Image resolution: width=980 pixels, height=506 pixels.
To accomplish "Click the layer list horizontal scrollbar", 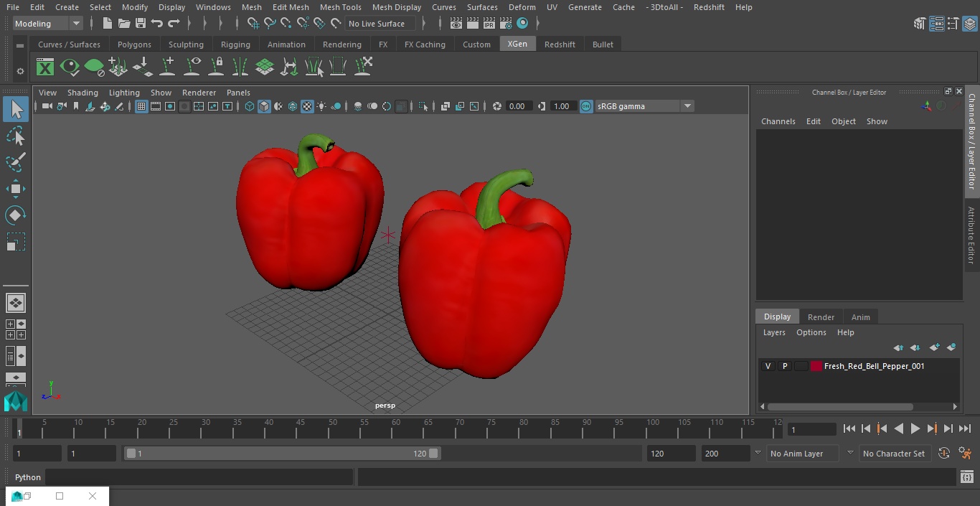I will pos(839,406).
